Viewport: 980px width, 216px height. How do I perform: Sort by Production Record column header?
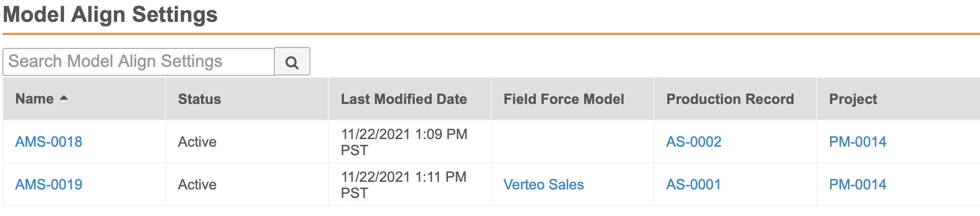pyautogui.click(x=730, y=99)
